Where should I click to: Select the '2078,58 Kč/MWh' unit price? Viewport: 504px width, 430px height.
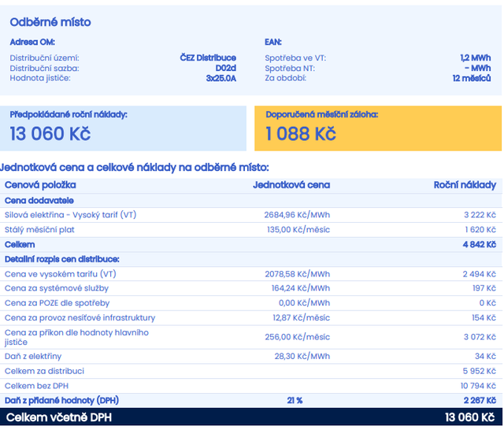tap(298, 274)
